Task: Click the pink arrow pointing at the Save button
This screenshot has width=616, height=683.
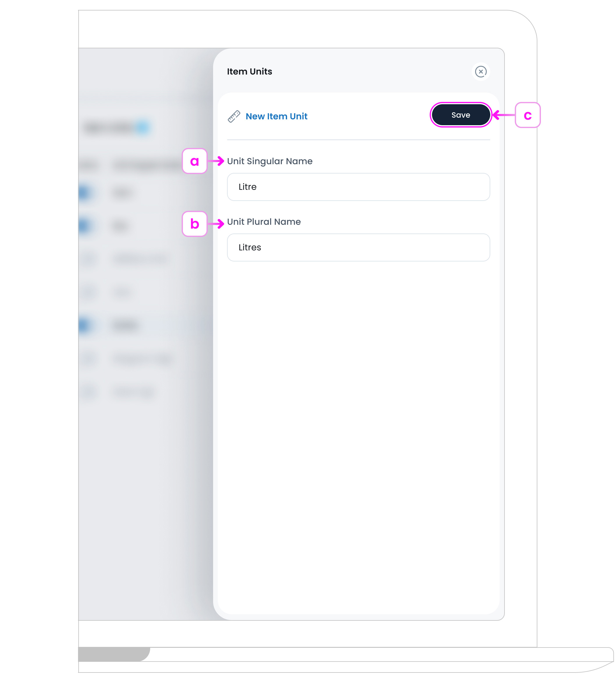Action: tap(504, 115)
